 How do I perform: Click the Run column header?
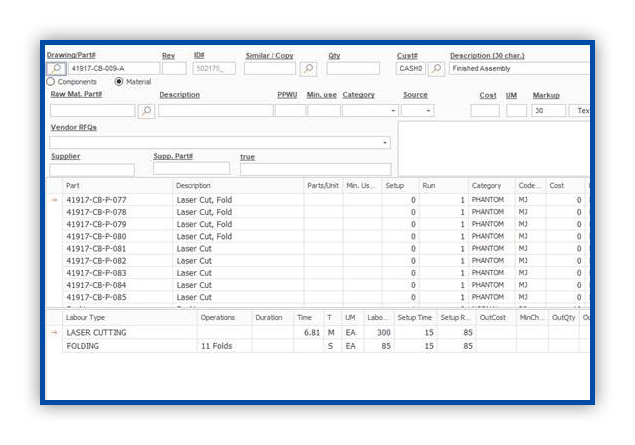(x=444, y=185)
